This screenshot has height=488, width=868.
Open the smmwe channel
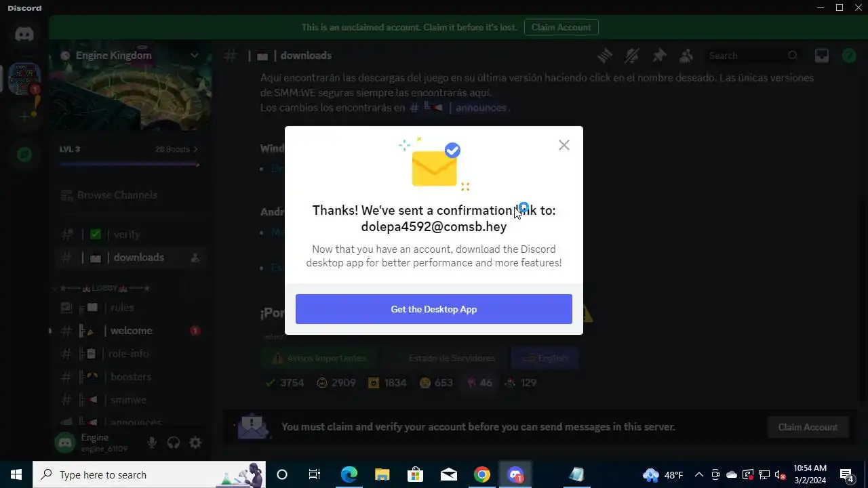130,400
